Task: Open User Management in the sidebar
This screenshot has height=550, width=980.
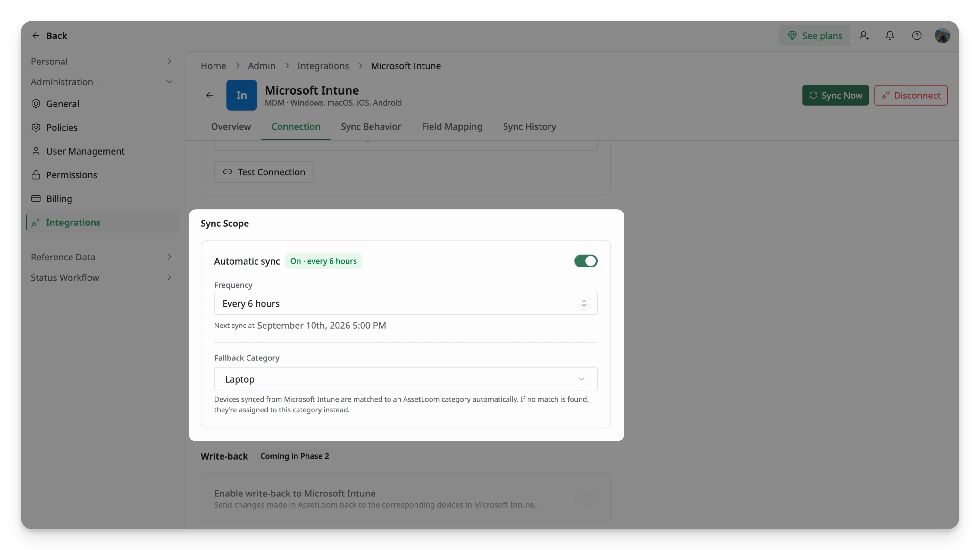Action: click(102, 151)
